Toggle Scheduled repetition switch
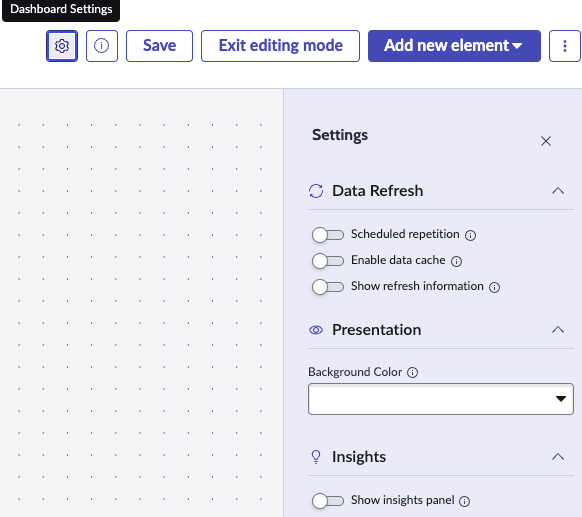 (328, 235)
